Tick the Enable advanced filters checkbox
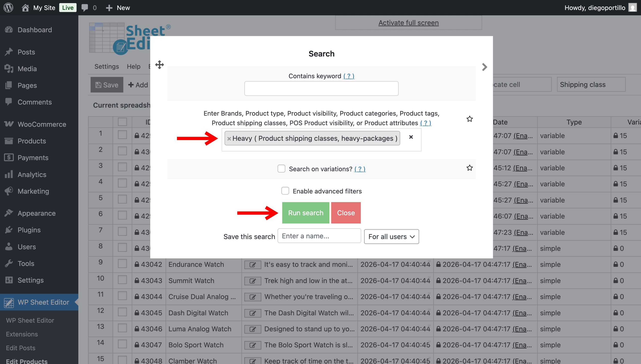Image resolution: width=641 pixels, height=364 pixels. coord(285,191)
